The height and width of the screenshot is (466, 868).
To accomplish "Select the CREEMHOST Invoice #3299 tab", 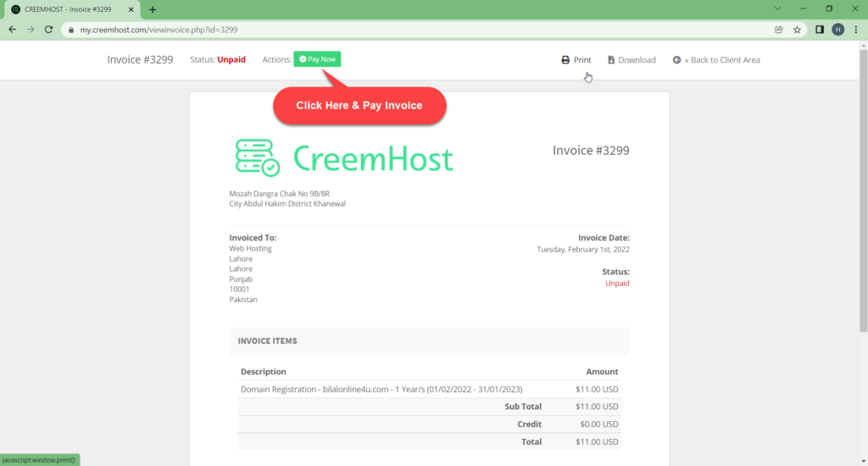I will coord(72,9).
